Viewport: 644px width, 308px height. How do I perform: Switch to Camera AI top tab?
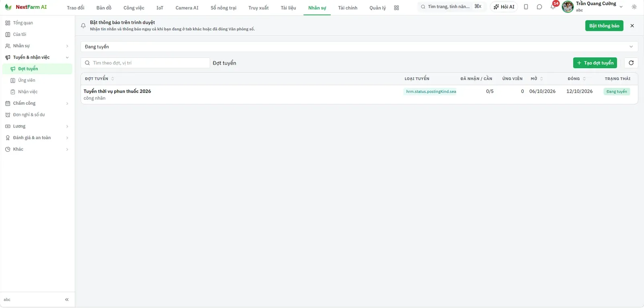click(x=187, y=8)
